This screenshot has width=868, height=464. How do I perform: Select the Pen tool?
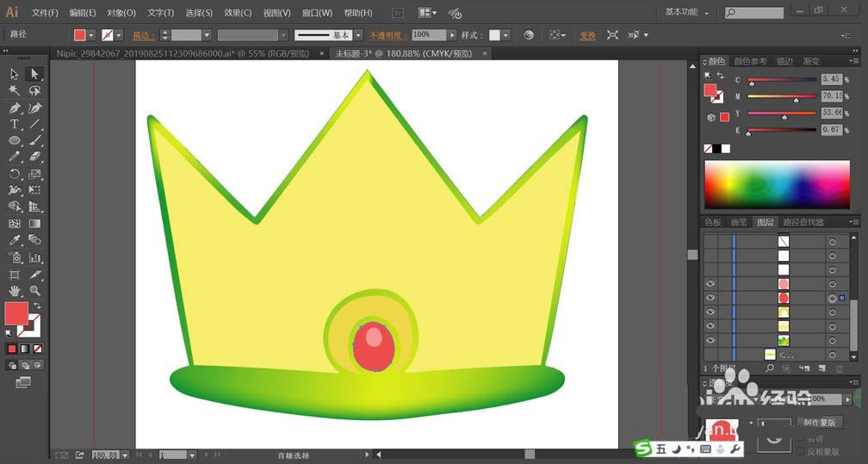[15, 108]
